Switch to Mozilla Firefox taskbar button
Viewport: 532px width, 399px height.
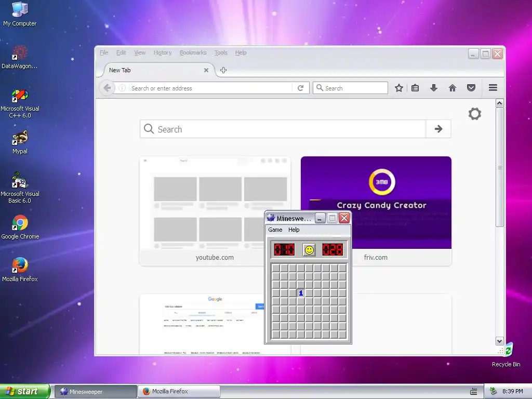tap(179, 392)
